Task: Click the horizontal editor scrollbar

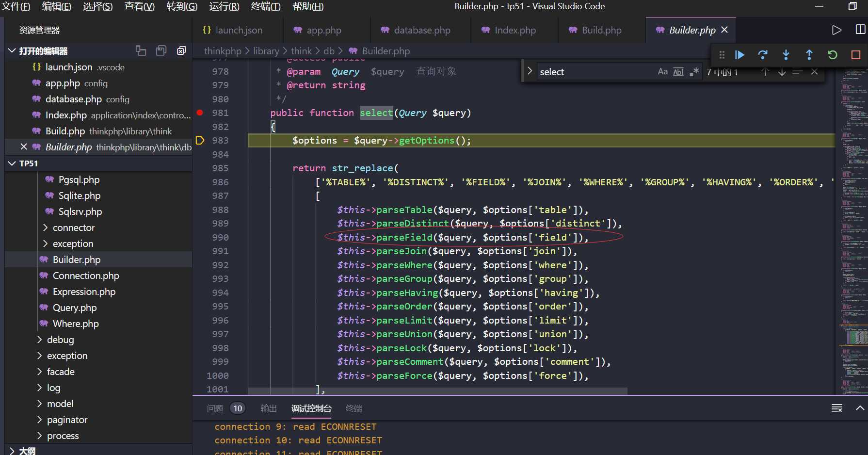Action: 437,391
